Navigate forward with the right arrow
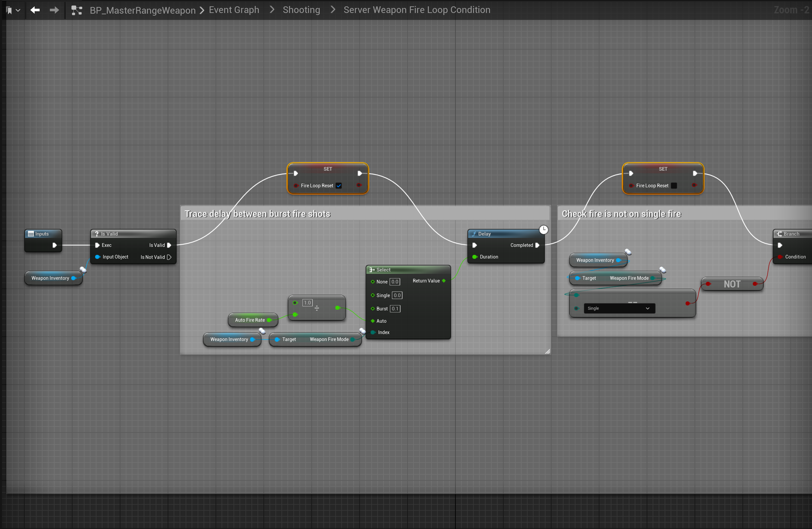The width and height of the screenshot is (812, 529). (54, 10)
